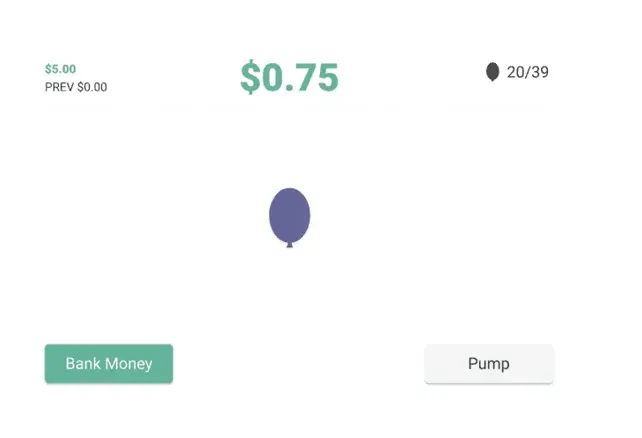Click the number 20 in balloon counter
Screen dimensions: 642x438
click(515, 72)
